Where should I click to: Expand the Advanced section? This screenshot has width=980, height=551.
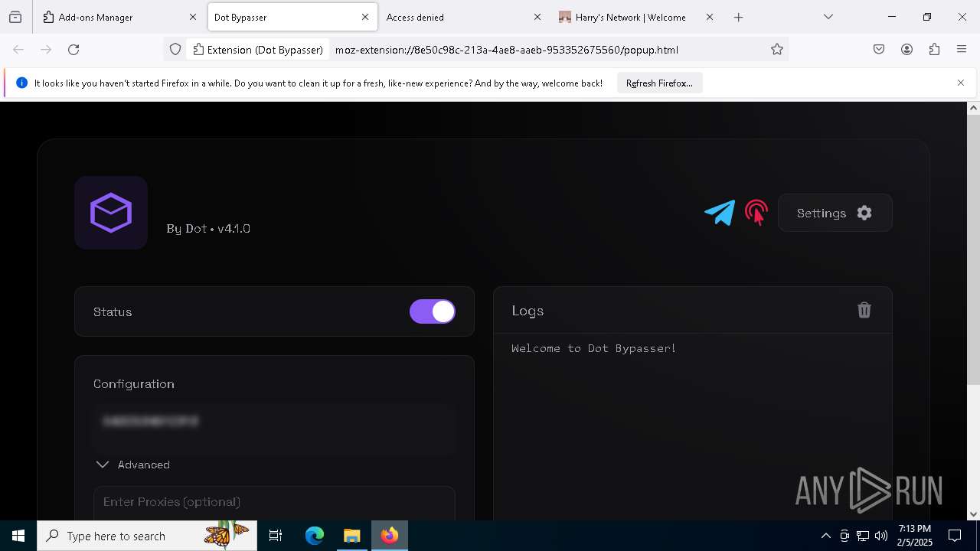[x=132, y=465]
